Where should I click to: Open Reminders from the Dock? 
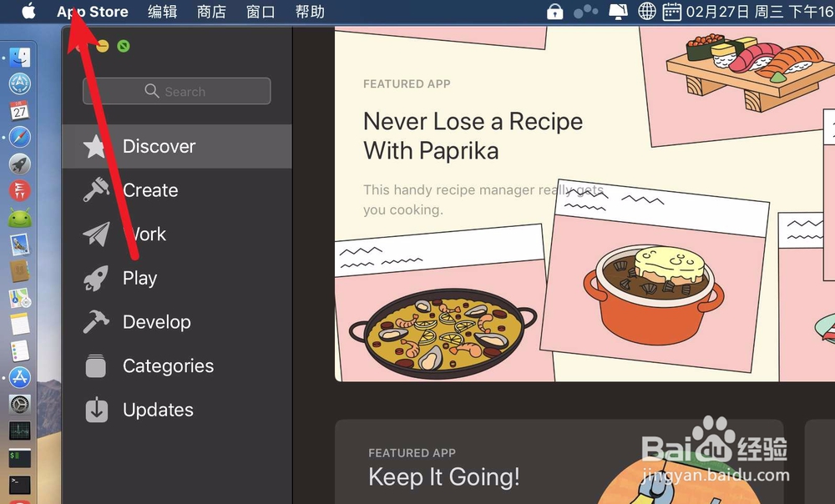tap(20, 350)
